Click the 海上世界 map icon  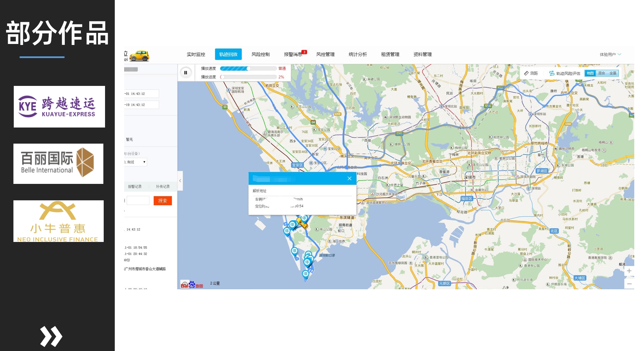[x=330, y=241]
